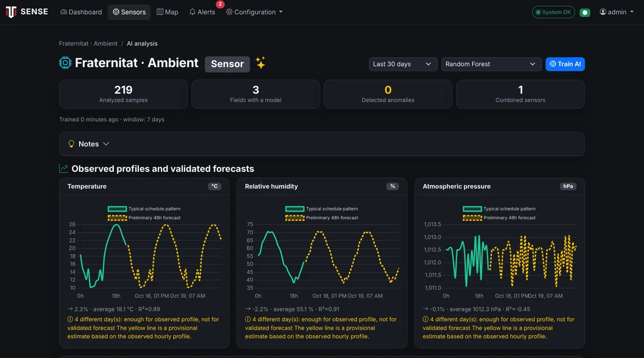Viewport: 644px width, 358px height.
Task: Open the Alerts page
Action: pos(202,12)
